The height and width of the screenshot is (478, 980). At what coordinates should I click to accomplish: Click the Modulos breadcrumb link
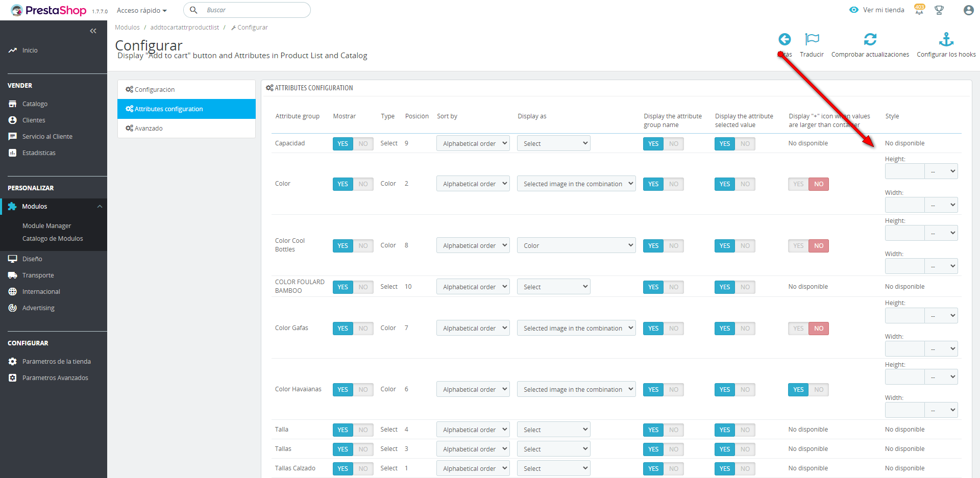pos(127,28)
